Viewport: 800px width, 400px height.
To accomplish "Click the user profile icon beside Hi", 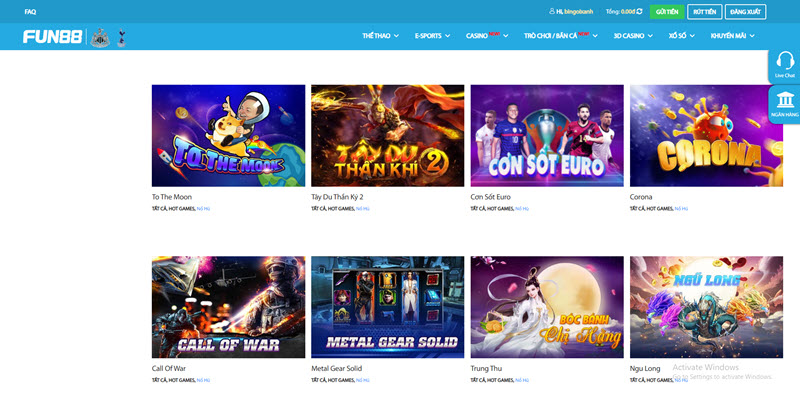I will click(x=552, y=11).
